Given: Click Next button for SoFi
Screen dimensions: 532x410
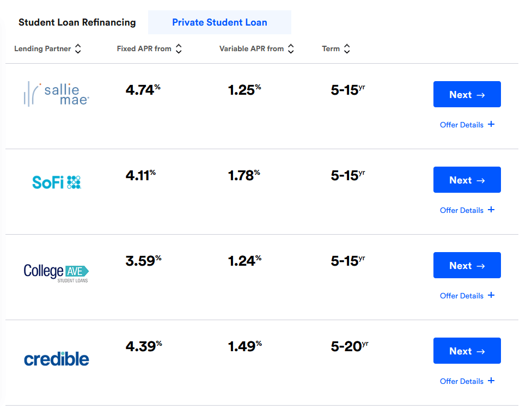Looking at the screenshot, I should pyautogui.click(x=467, y=180).
